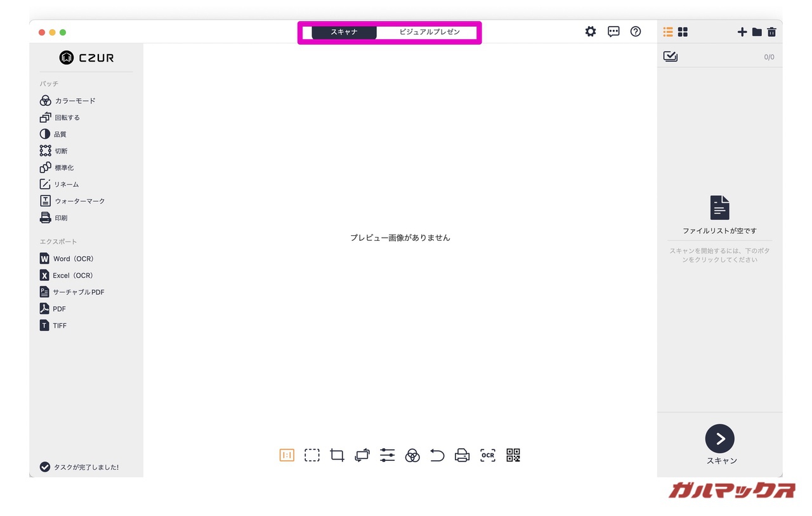Image resolution: width=812 pixels, height=516 pixels.
Task: Switch file list to grid view
Action: click(683, 32)
